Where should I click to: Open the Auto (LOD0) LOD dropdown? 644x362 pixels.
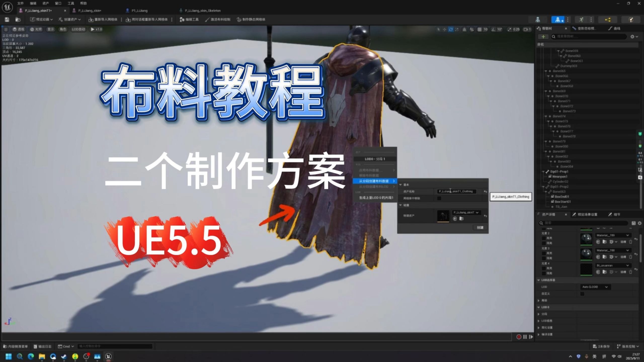pos(595,287)
